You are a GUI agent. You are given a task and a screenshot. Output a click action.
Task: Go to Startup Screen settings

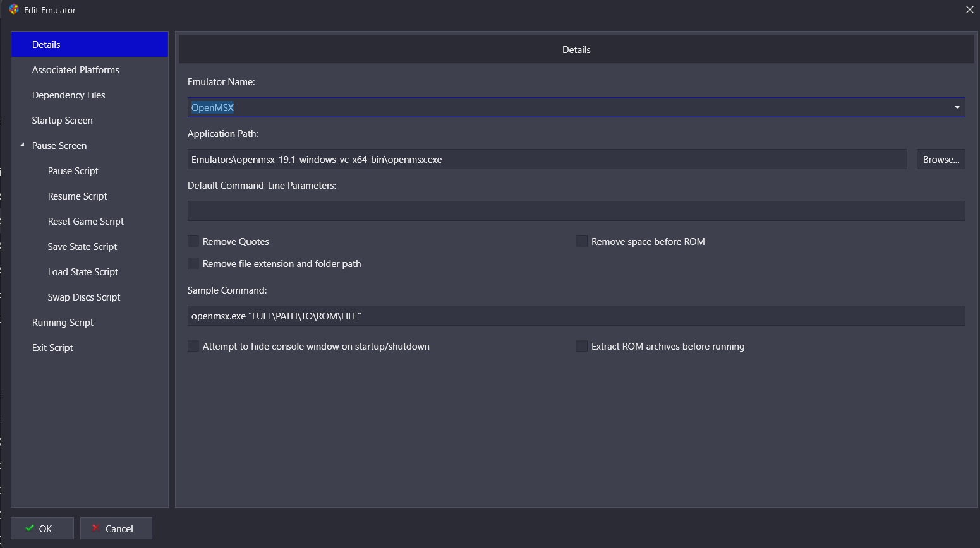[62, 121]
